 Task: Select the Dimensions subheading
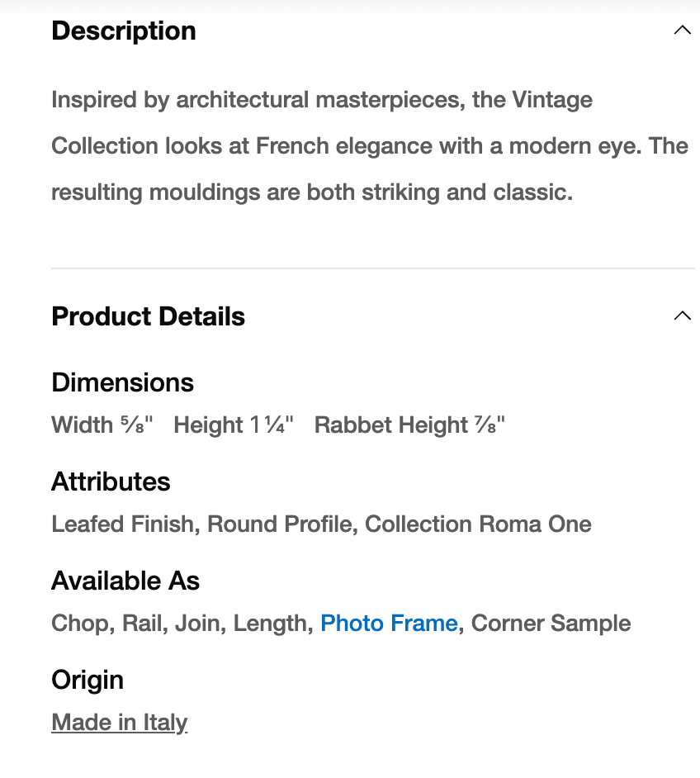[x=122, y=382]
